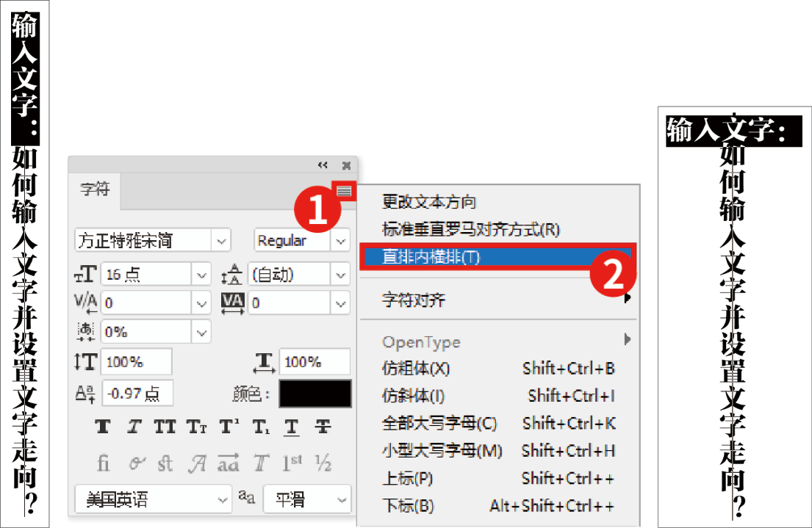Open the Character panel flyout menu icon
Image resolution: width=812 pixels, height=528 pixels.
[345, 191]
